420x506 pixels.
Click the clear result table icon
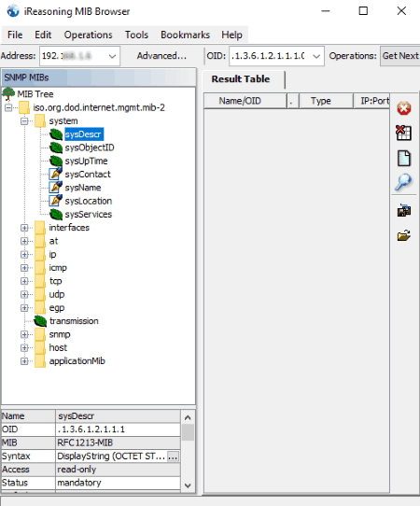tap(403, 133)
